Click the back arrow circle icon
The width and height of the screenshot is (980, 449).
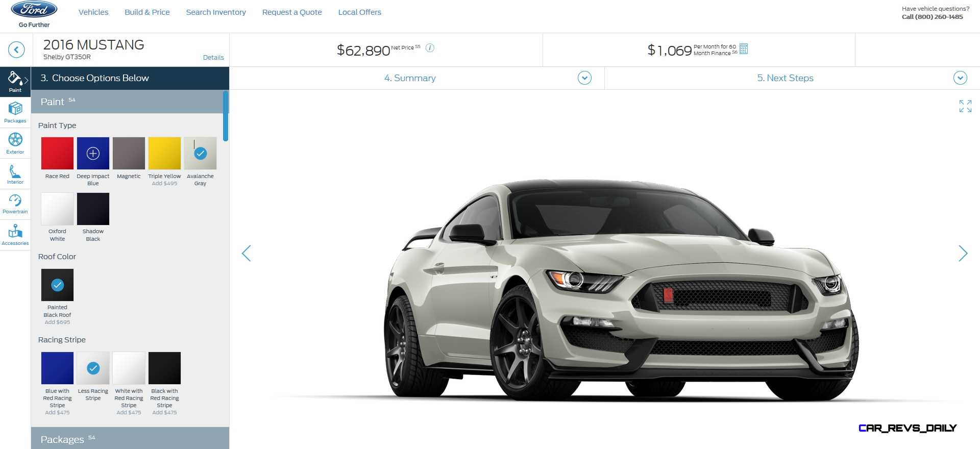pyautogui.click(x=16, y=49)
